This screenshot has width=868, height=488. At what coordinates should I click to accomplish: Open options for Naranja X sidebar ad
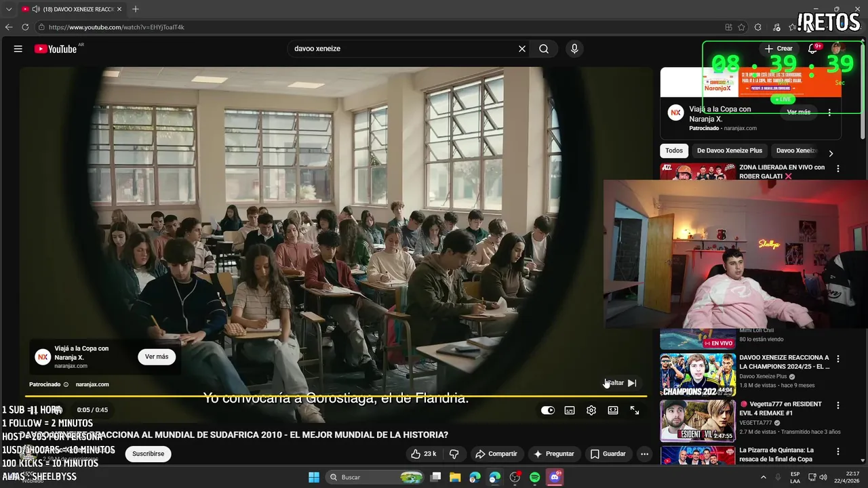[x=830, y=113]
